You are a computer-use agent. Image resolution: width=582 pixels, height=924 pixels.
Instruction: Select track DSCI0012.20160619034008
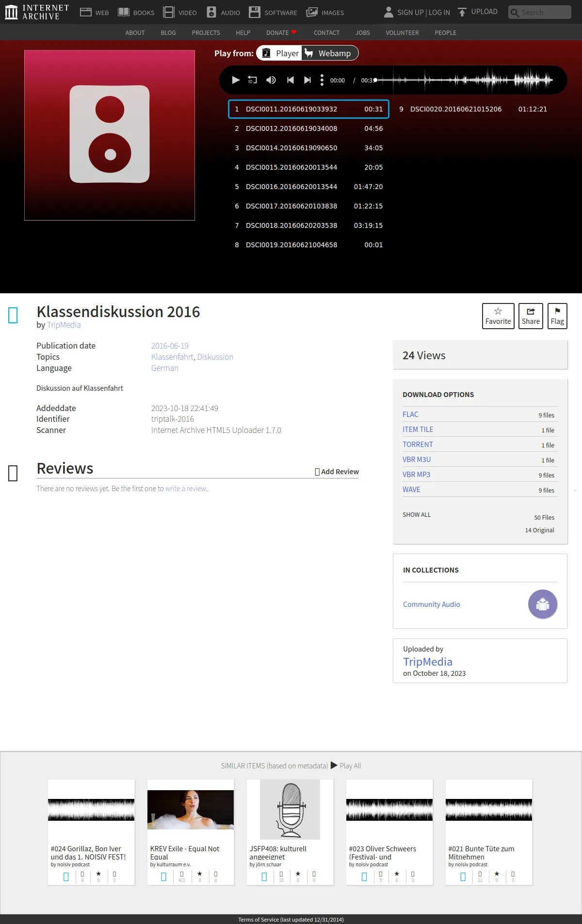point(308,128)
